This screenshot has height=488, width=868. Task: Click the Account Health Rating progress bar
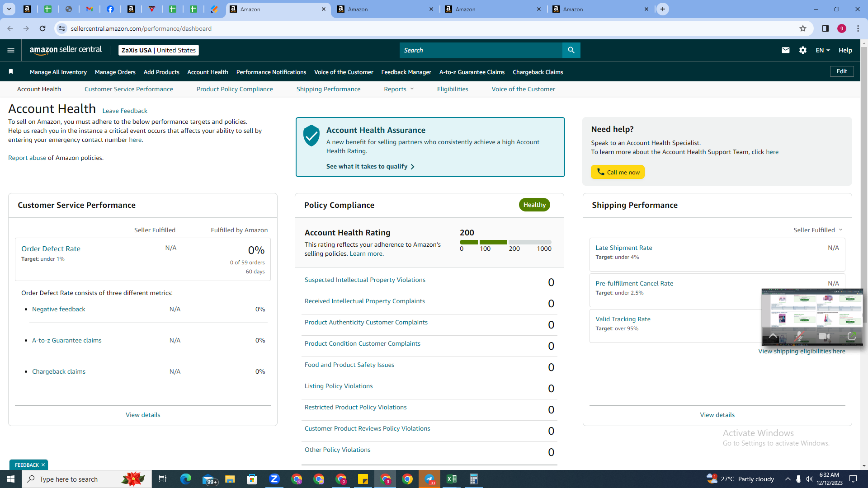click(505, 242)
